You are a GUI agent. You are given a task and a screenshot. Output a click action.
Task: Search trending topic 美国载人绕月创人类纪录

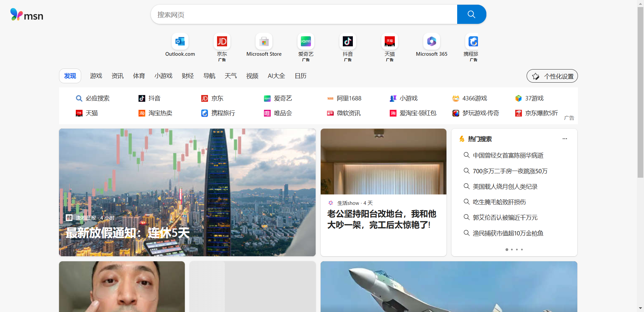coord(504,186)
